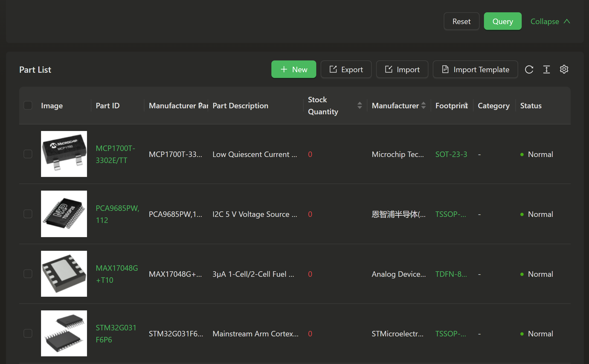The width and height of the screenshot is (589, 364).
Task: Toggle the select-all header checkbox
Action: (28, 106)
